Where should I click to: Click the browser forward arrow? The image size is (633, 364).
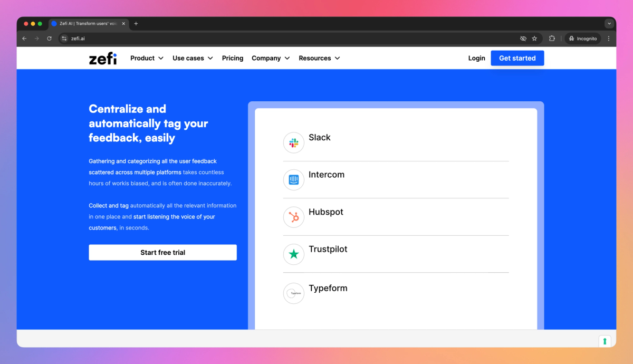point(37,39)
